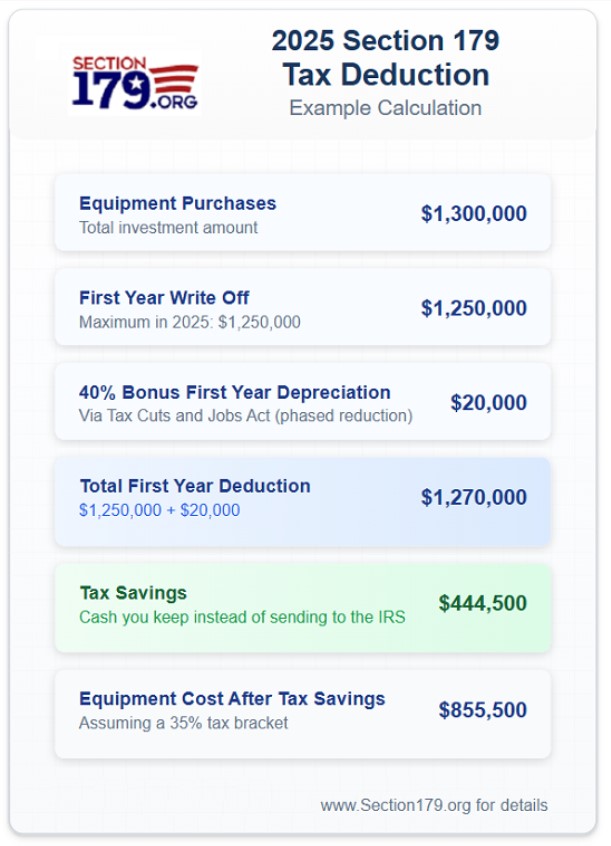This screenshot has height=846, width=611.
Task: Click the $1,270,000 total deduction value
Action: 473,498
